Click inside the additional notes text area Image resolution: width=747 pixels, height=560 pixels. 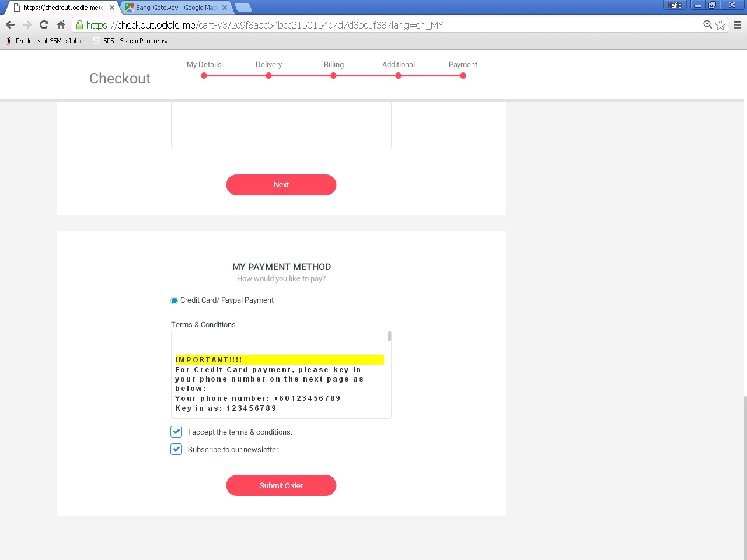(x=281, y=125)
